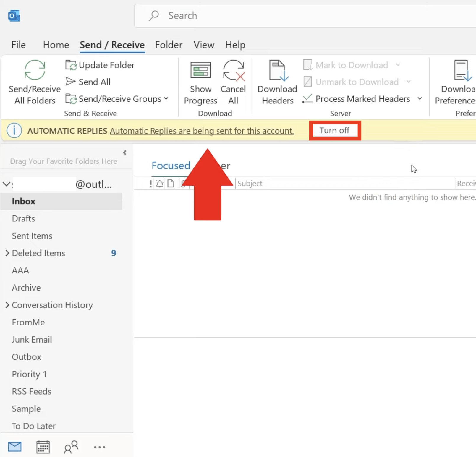The image size is (476, 457).
Task: Sort by Subject column header
Action: [250, 184]
